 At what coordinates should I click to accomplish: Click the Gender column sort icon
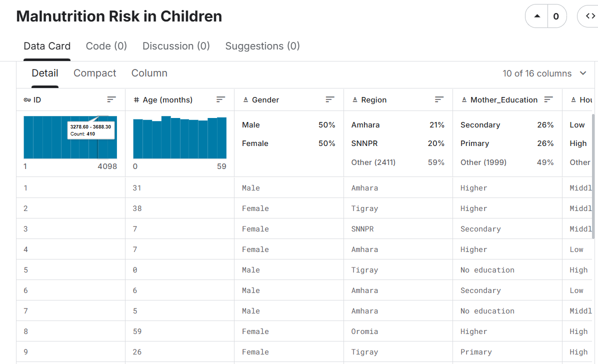(x=330, y=99)
